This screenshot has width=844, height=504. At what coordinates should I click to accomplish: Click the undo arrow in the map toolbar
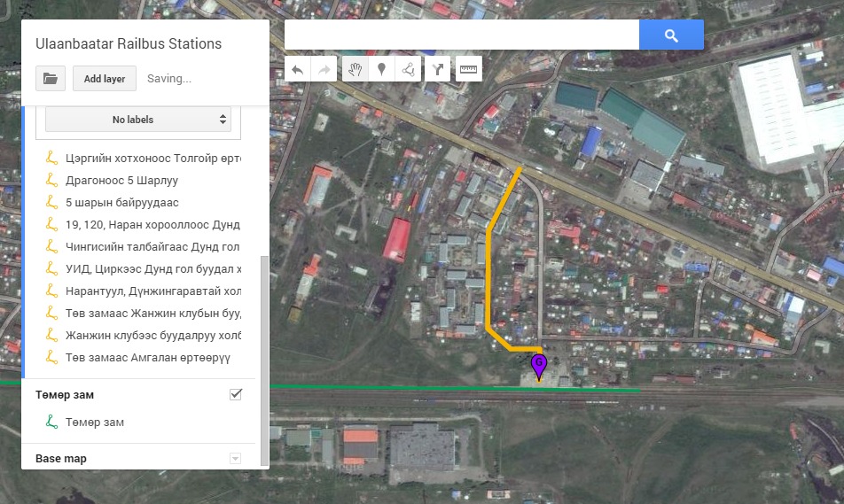(298, 69)
